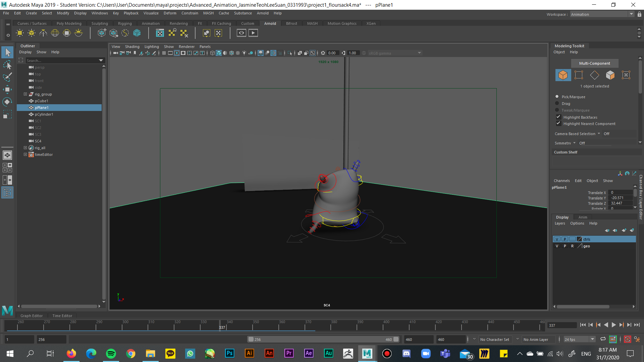Select pCylinder1 in the Outliner
This screenshot has width=644, height=362.
[44, 114]
